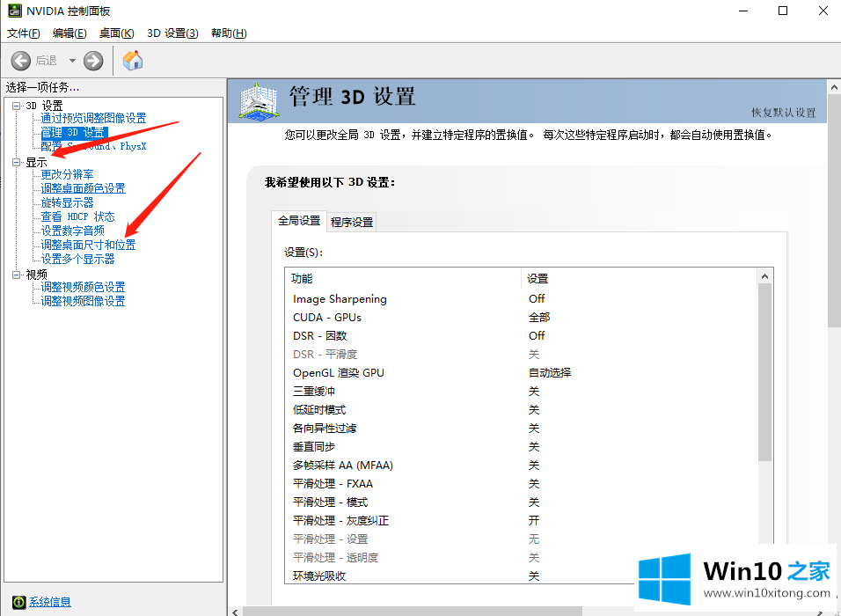Select the 环境光吸收 row
841x616 pixels.
[521, 576]
